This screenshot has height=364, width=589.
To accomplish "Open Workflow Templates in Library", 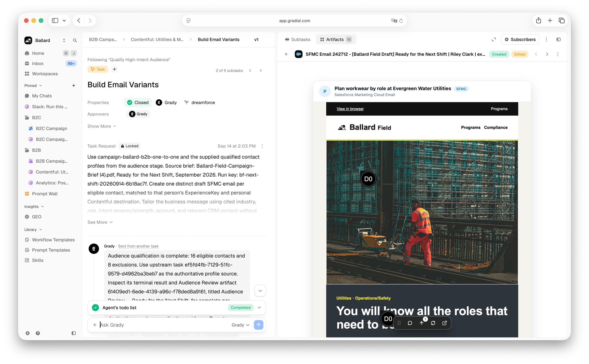I will [x=50, y=240].
